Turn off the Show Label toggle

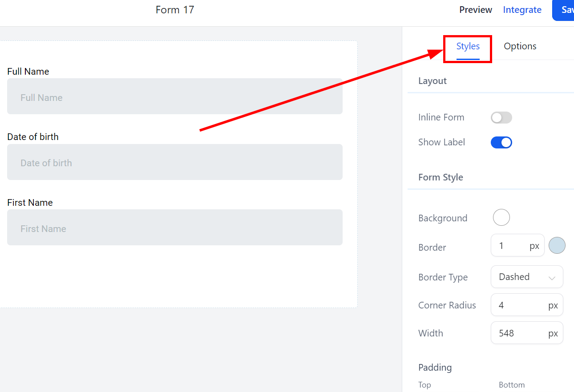501,143
